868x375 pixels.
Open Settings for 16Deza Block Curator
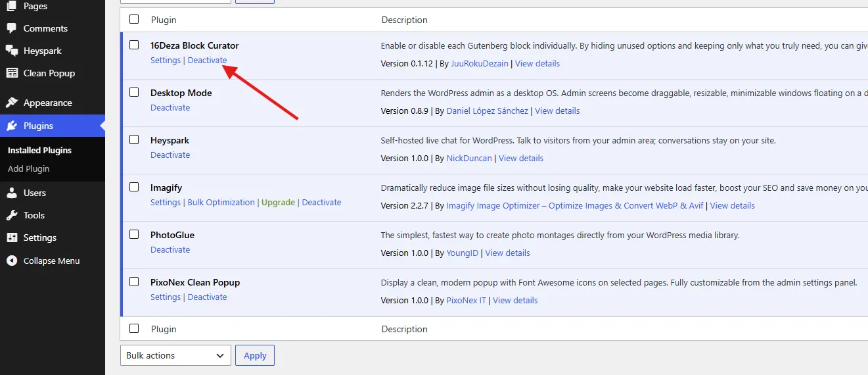tap(166, 60)
